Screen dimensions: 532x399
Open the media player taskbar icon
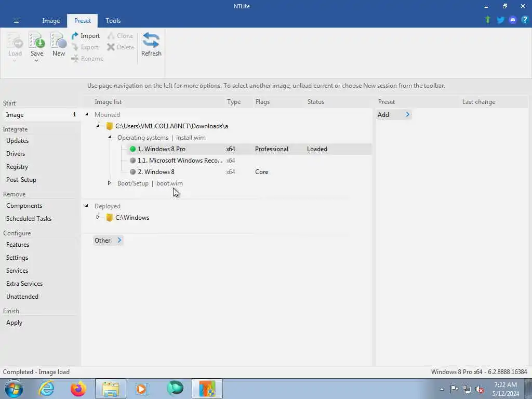click(x=142, y=389)
